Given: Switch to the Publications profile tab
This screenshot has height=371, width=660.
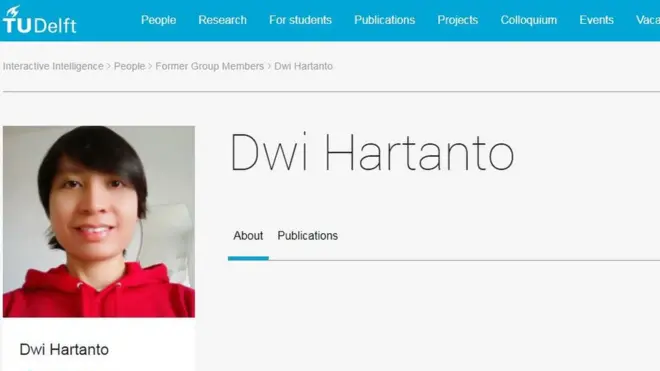Looking at the screenshot, I should pos(308,236).
